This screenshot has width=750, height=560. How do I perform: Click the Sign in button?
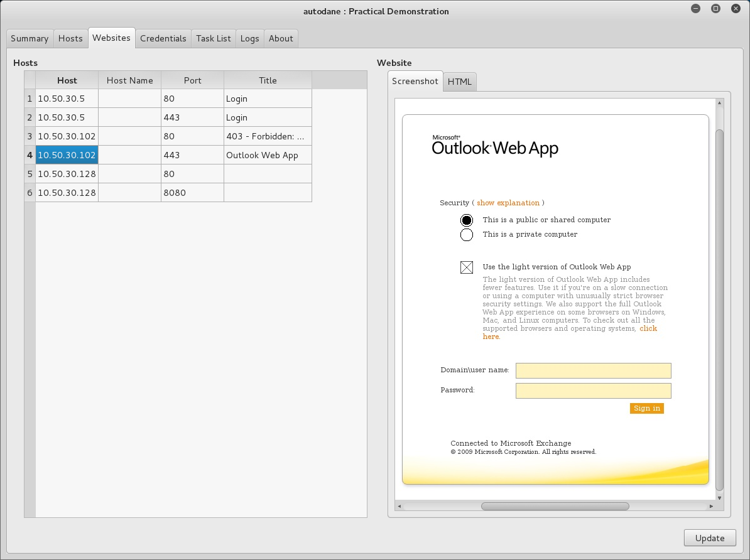coord(646,408)
